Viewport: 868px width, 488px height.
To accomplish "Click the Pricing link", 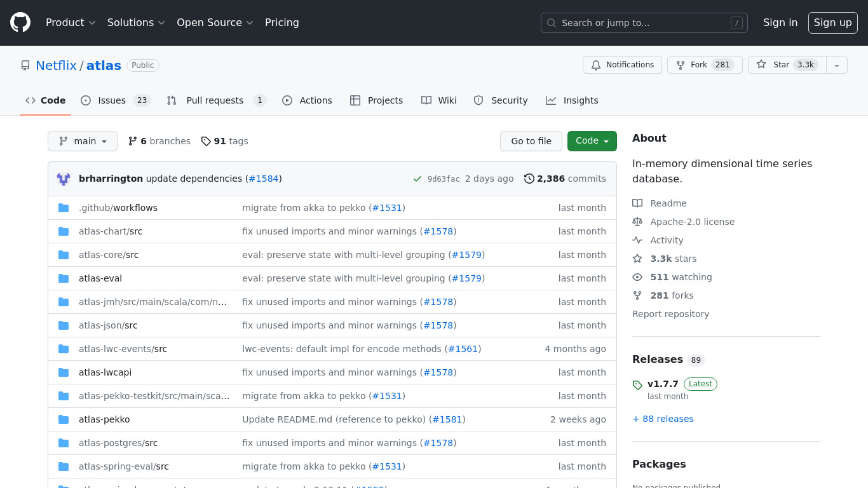I will tap(282, 23).
